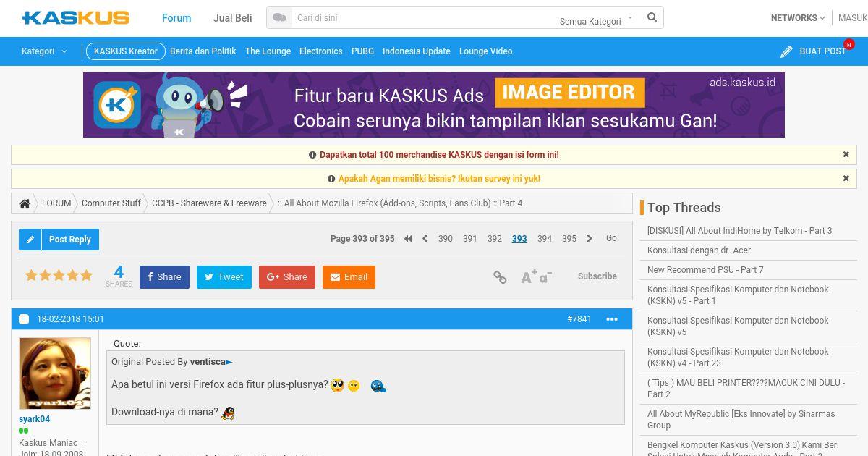Open the three-dots menu on post #7841

point(612,319)
